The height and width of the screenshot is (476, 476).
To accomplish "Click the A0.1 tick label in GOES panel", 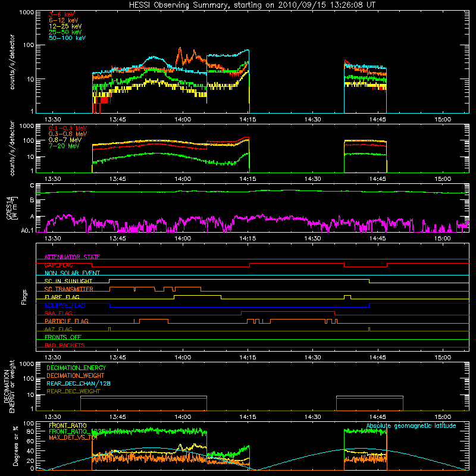I will pos(27,230).
